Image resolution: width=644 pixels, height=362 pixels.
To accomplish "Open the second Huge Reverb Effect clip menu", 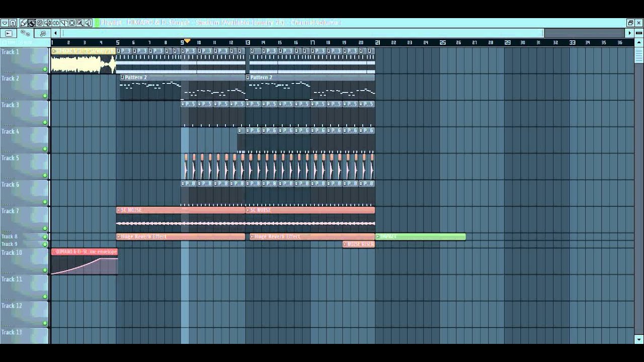I will point(253,237).
